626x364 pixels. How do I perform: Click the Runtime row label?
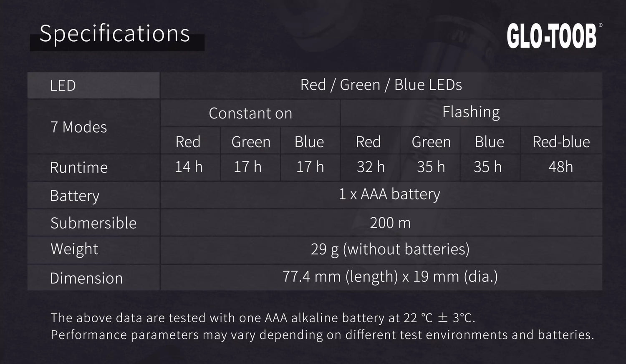pyautogui.click(x=78, y=168)
